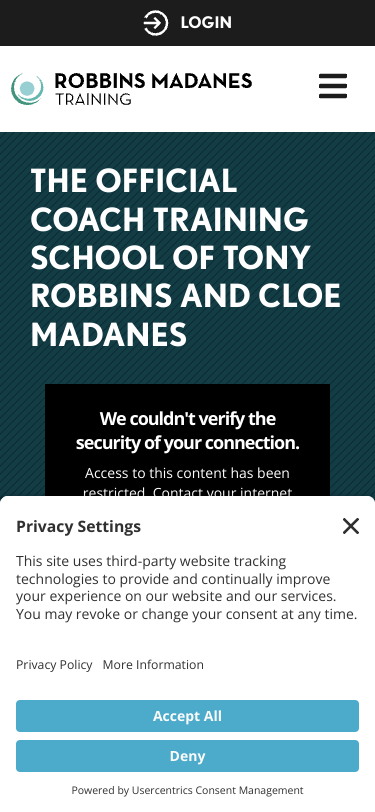Click the third-party tracking consent paragraph

[x=186, y=588]
